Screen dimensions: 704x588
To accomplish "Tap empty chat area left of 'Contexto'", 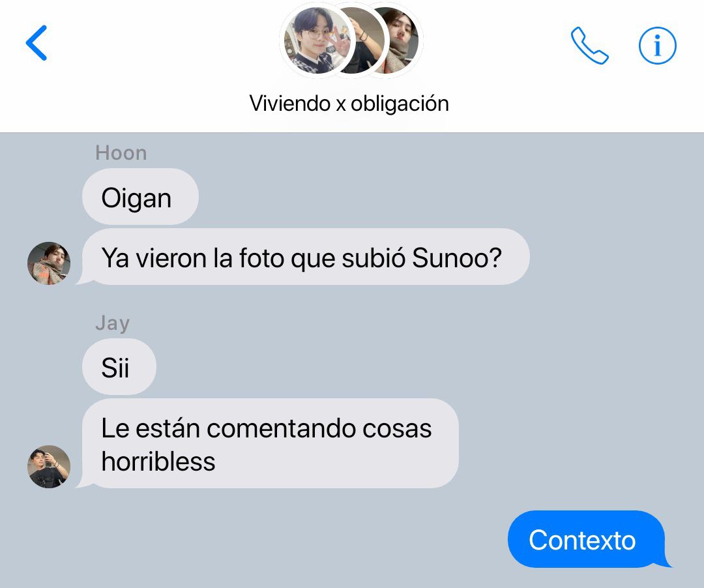I will point(269,538).
